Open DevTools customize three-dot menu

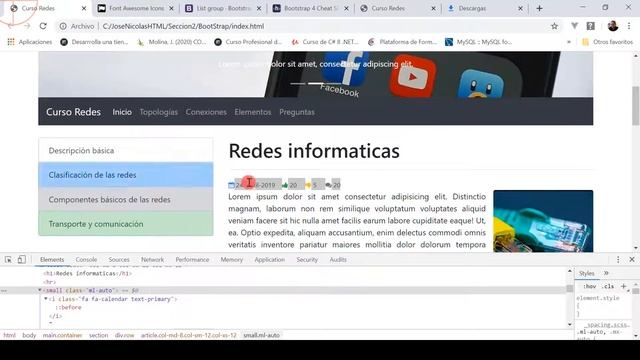click(618, 259)
